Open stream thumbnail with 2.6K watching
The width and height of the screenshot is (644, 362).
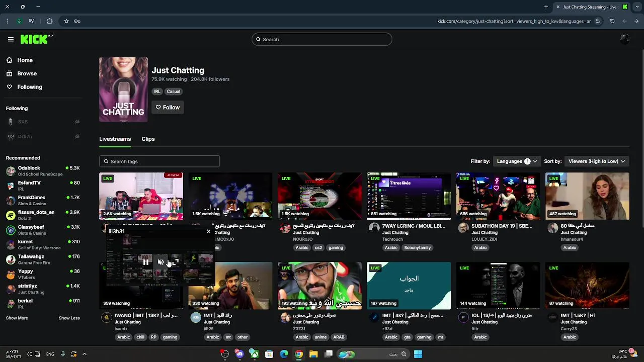[x=141, y=196]
